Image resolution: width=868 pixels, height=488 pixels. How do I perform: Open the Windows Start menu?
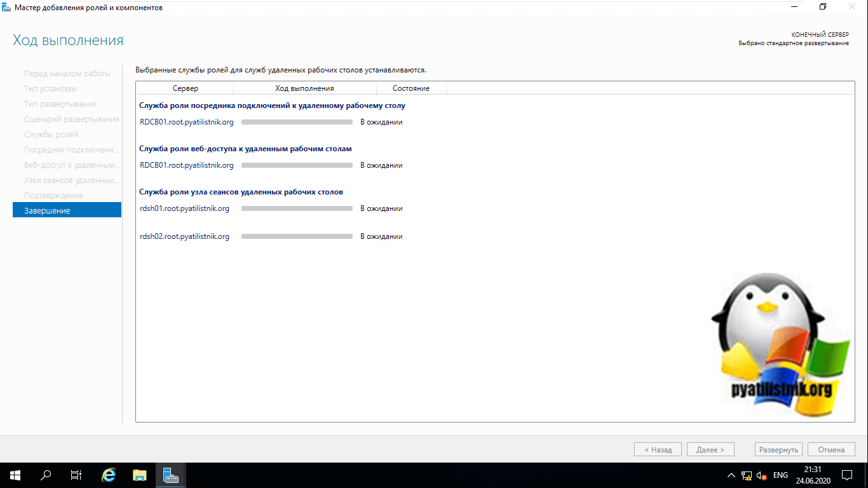pos(15,475)
